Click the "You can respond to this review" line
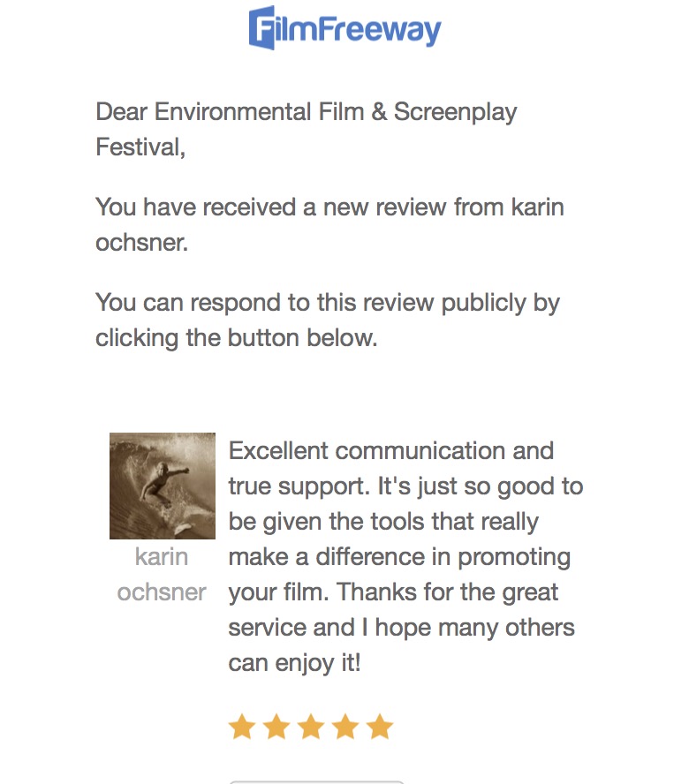Image resolution: width=689 pixels, height=784 pixels. point(328,303)
